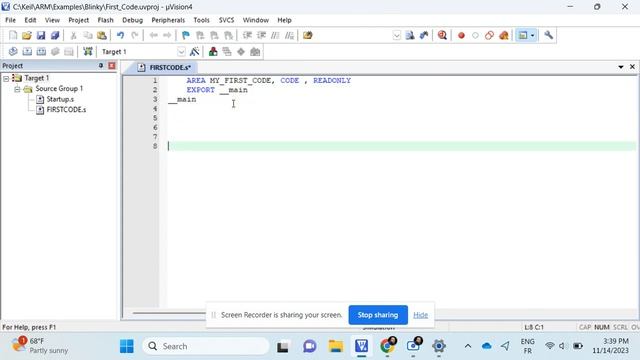This screenshot has height=360, width=640.
Task: Open the Debug menu
Action: tap(133, 20)
